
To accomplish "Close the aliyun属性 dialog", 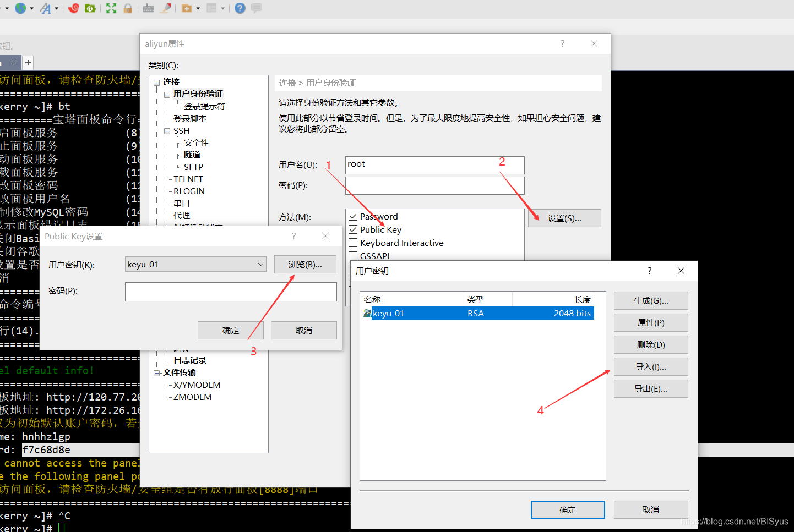I will tap(594, 43).
